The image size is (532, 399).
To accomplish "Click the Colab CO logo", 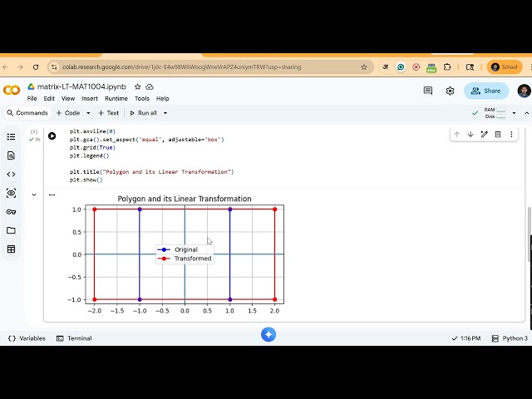I will [x=12, y=90].
